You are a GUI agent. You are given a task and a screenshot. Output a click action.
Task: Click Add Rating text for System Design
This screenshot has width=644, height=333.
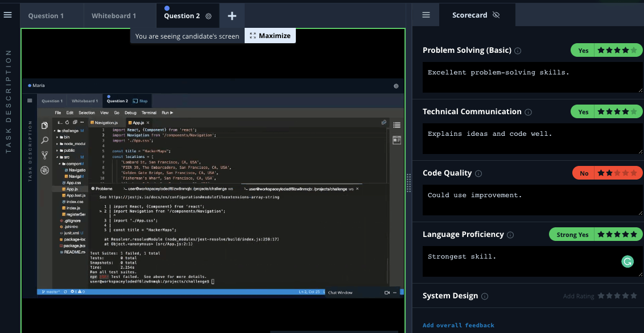[578, 296]
